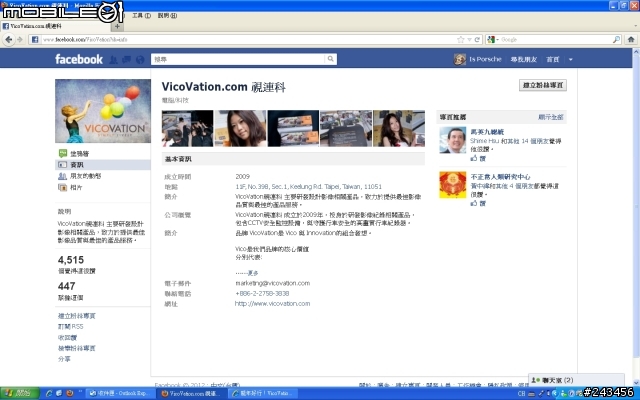Click the Facebook logo
Image resolution: width=640 pixels, height=400 pixels.
pos(79,59)
